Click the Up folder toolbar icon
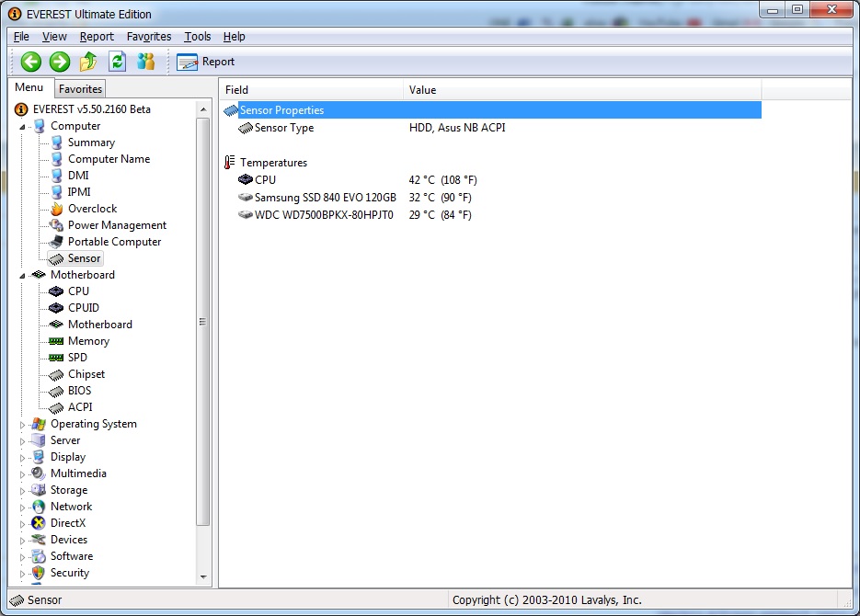The height and width of the screenshot is (616, 860). coord(88,62)
